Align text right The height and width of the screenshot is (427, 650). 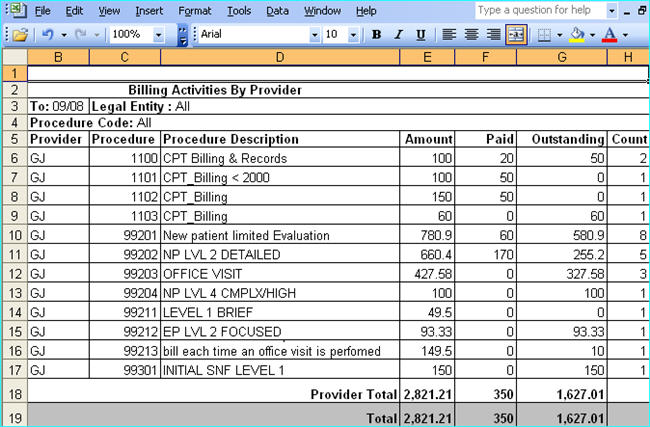coord(493,34)
